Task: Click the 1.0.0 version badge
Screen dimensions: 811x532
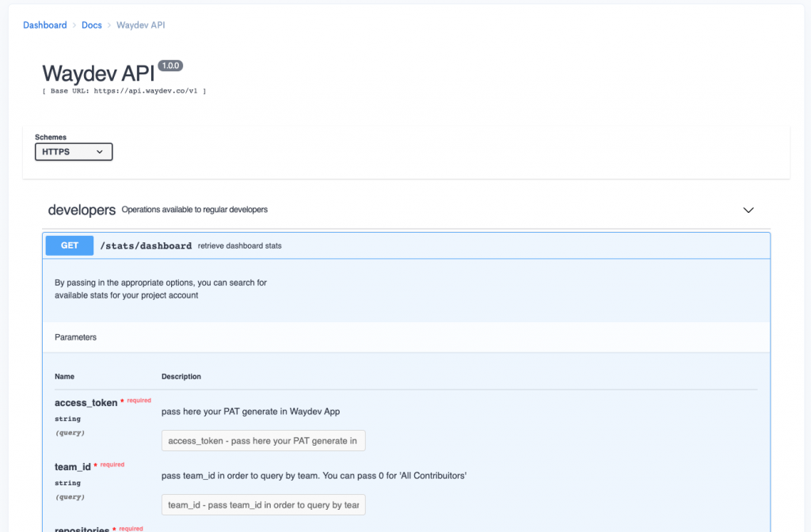Action: [170, 66]
